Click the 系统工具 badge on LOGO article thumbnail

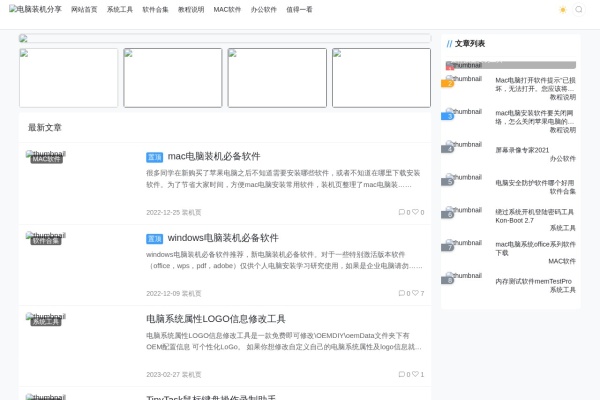pos(46,322)
